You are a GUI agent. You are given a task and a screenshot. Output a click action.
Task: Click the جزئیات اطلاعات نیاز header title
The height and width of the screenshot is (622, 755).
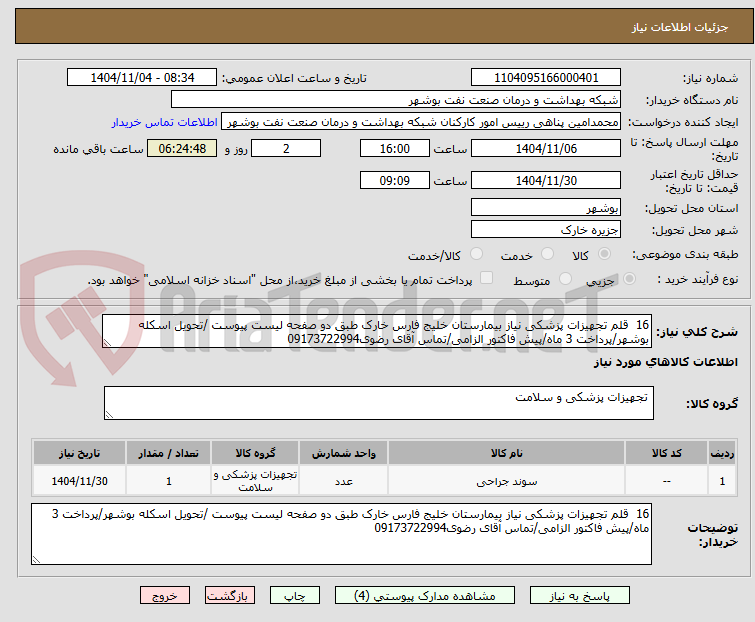(680, 27)
